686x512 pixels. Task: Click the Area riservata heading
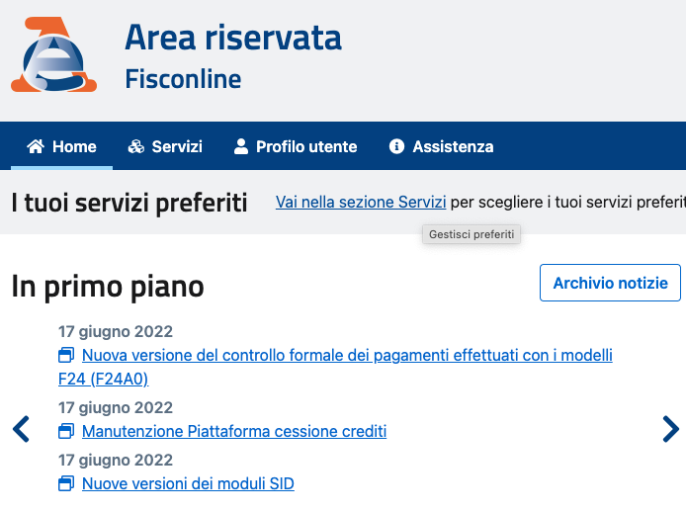click(x=233, y=38)
